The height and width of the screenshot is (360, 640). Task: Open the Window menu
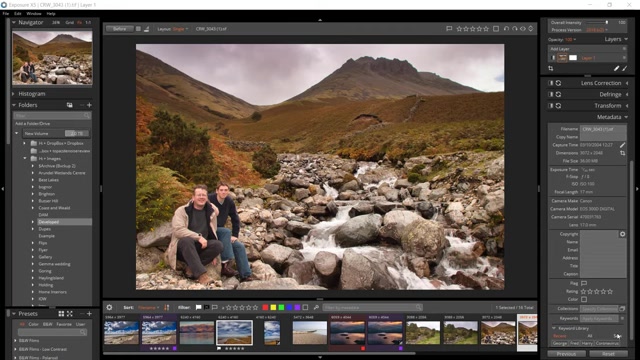pos(34,13)
